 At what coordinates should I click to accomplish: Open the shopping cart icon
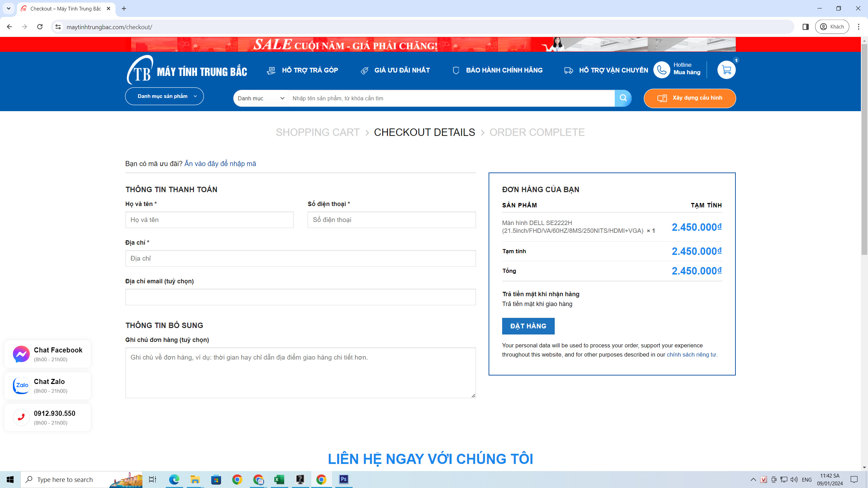click(726, 70)
